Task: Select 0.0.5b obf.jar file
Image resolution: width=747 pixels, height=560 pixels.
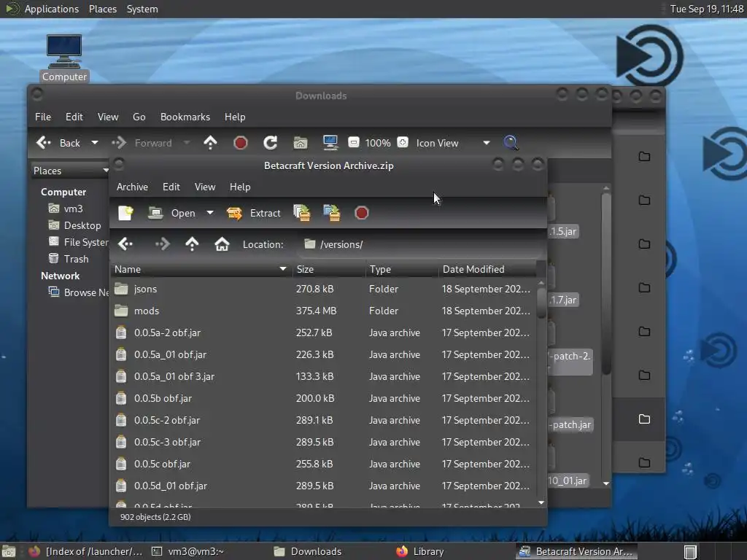Action: pos(323,399)
